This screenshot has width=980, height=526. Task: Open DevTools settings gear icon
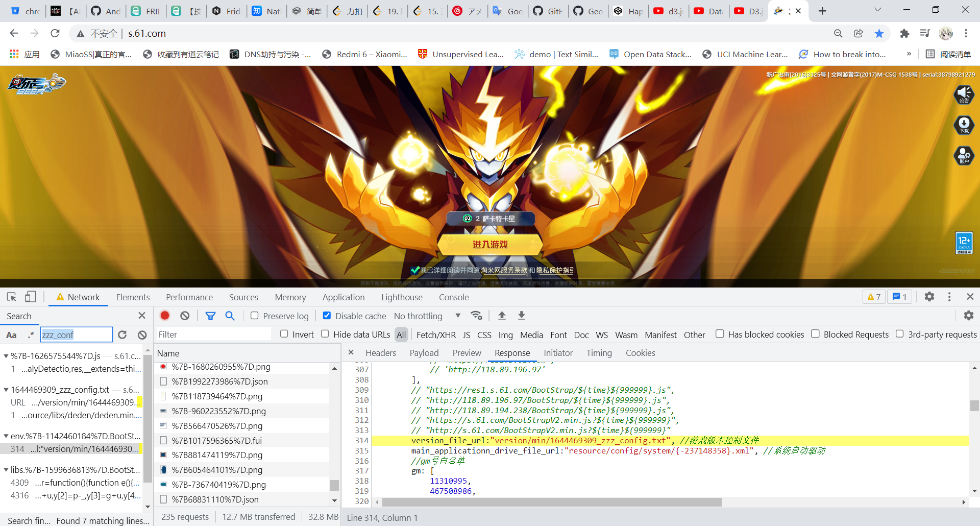[929, 297]
